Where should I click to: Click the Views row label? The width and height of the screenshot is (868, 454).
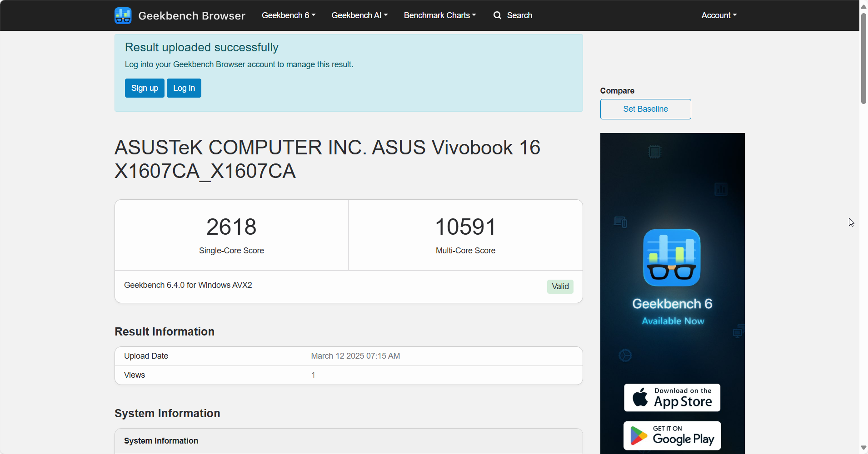[x=135, y=375]
